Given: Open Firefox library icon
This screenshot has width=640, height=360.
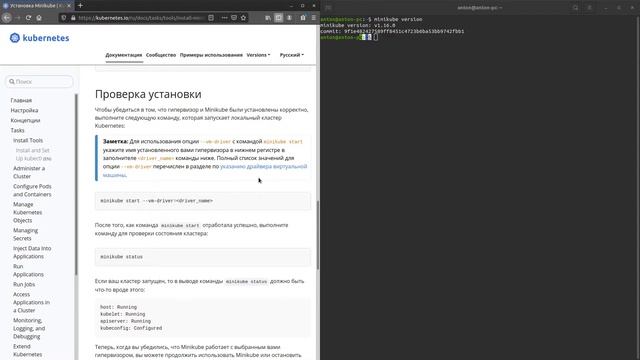Looking at the screenshot, I should coord(268,18).
